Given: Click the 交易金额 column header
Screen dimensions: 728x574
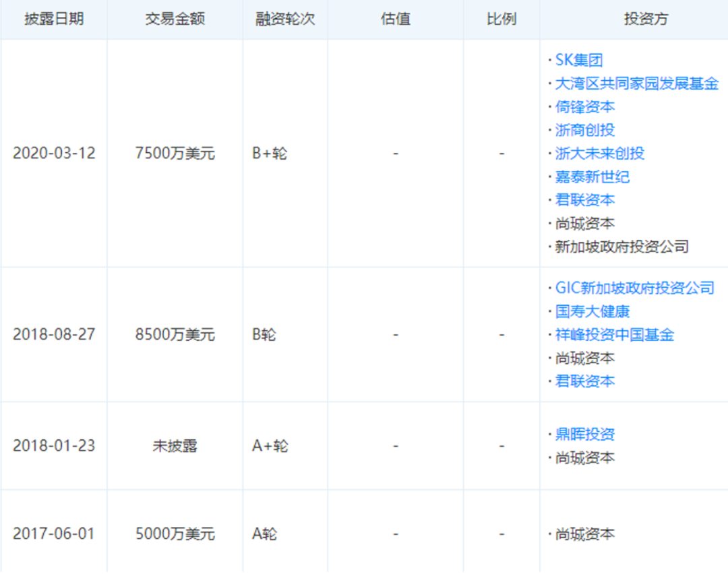Looking at the screenshot, I should point(175,19).
